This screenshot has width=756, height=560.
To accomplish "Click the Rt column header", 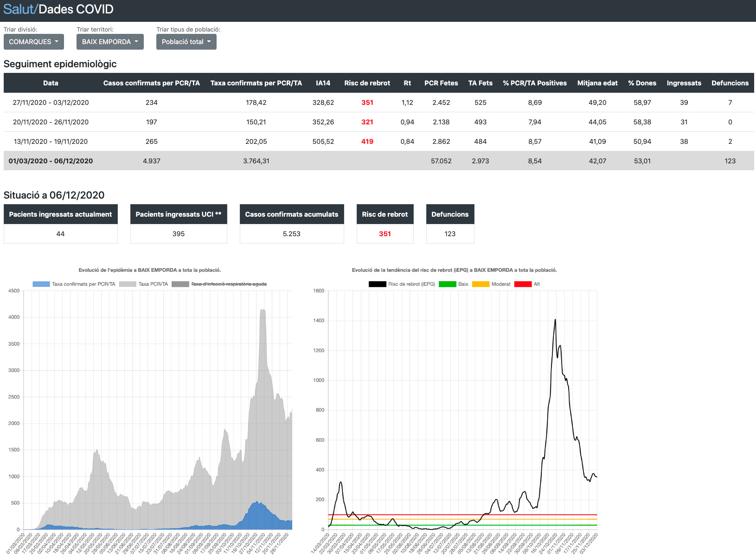I will point(407,83).
